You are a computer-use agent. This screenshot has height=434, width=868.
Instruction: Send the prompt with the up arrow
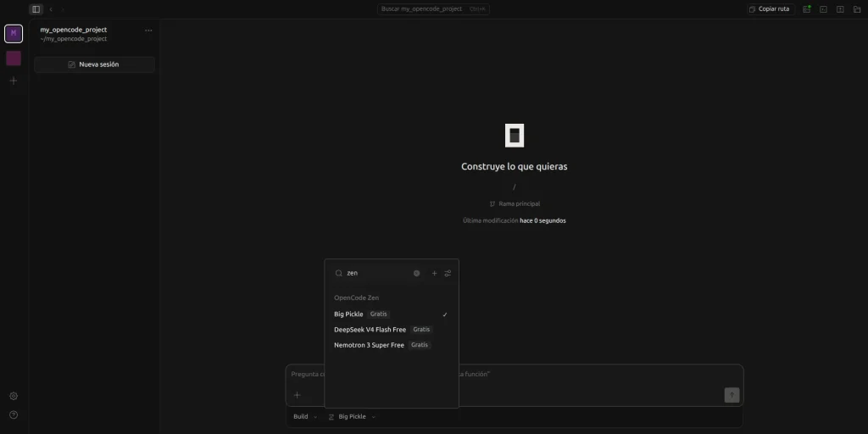click(x=732, y=395)
